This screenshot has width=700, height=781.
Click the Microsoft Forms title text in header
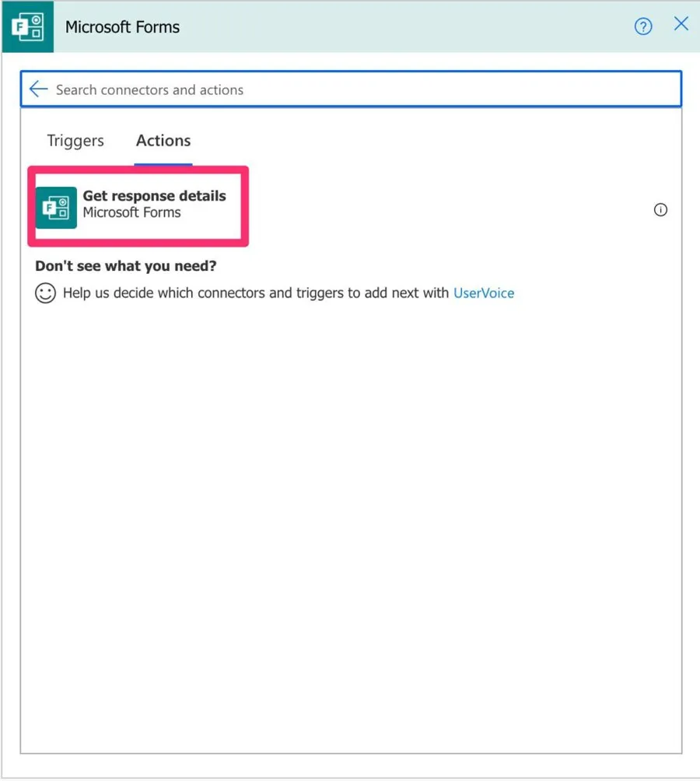122,27
